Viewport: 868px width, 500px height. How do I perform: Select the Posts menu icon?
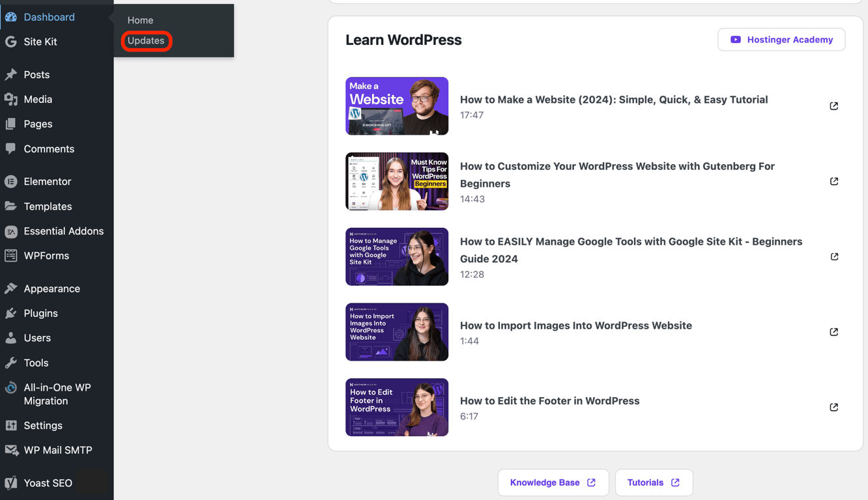click(x=12, y=74)
